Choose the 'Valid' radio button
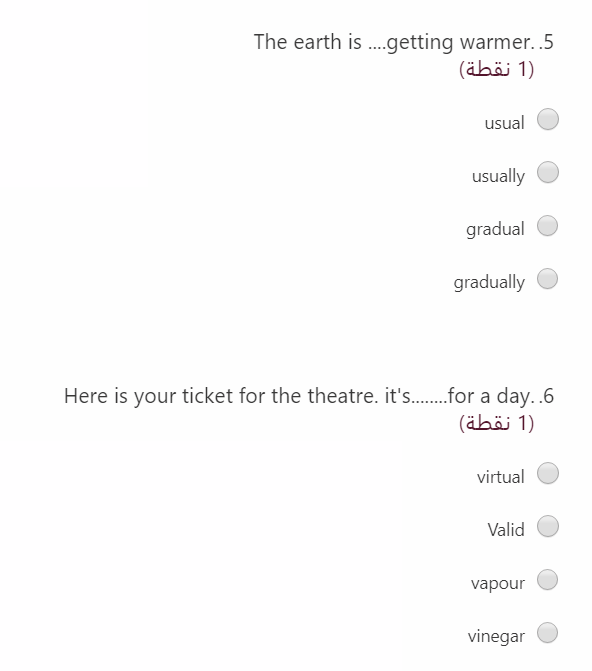This screenshot has width=592, height=671. click(x=548, y=526)
